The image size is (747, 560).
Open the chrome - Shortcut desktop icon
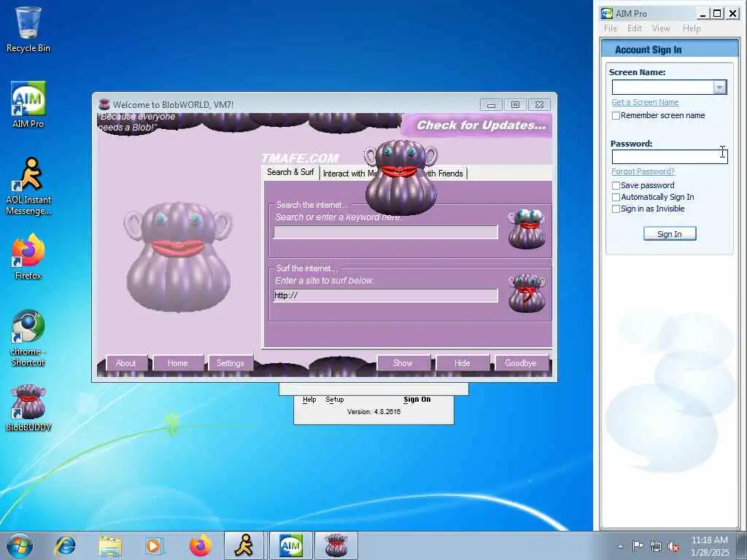point(28,338)
